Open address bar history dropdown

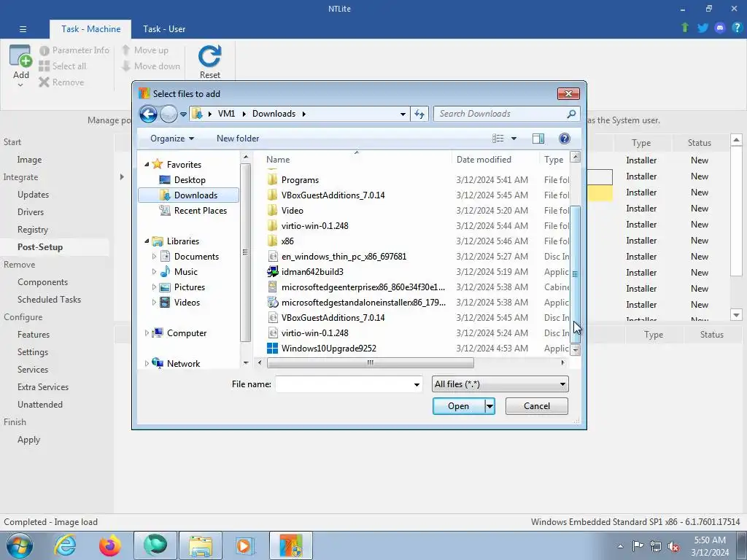pos(403,114)
